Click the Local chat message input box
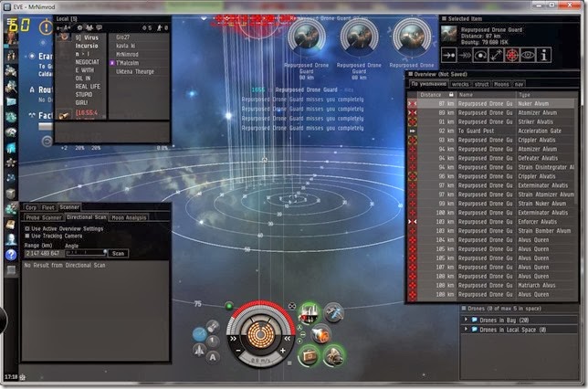Viewport: 588px width, 389px height. [112, 131]
